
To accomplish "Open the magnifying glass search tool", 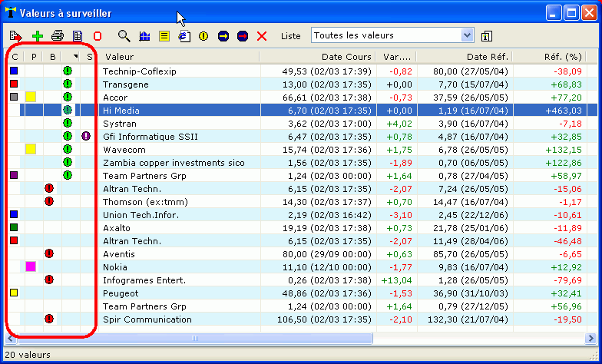I will (x=124, y=35).
